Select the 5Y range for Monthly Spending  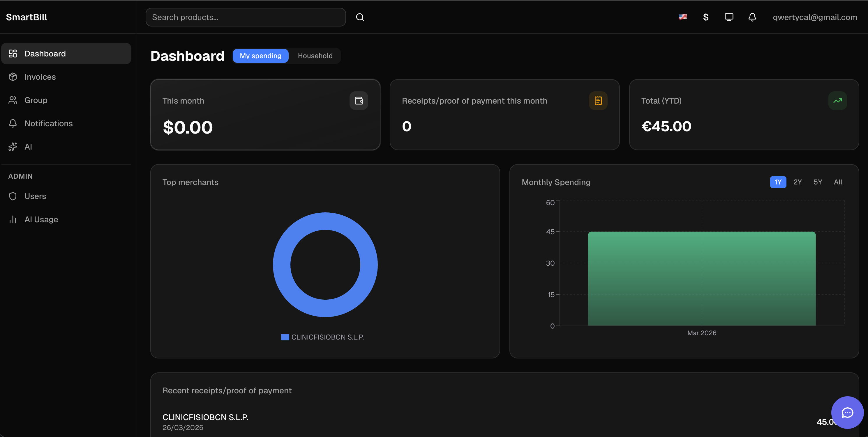(x=818, y=182)
